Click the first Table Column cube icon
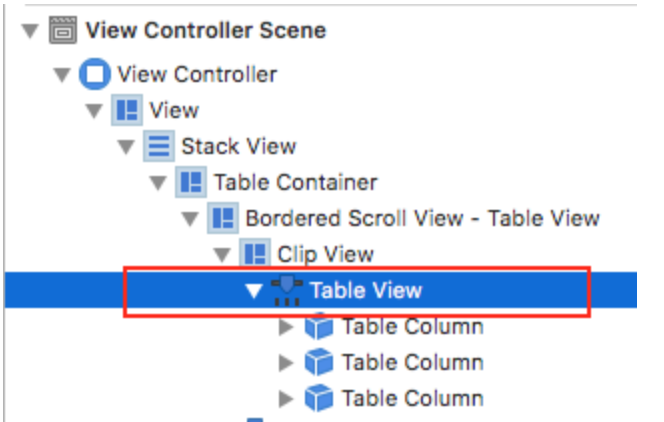The width and height of the screenshot is (664, 422). [x=319, y=327]
